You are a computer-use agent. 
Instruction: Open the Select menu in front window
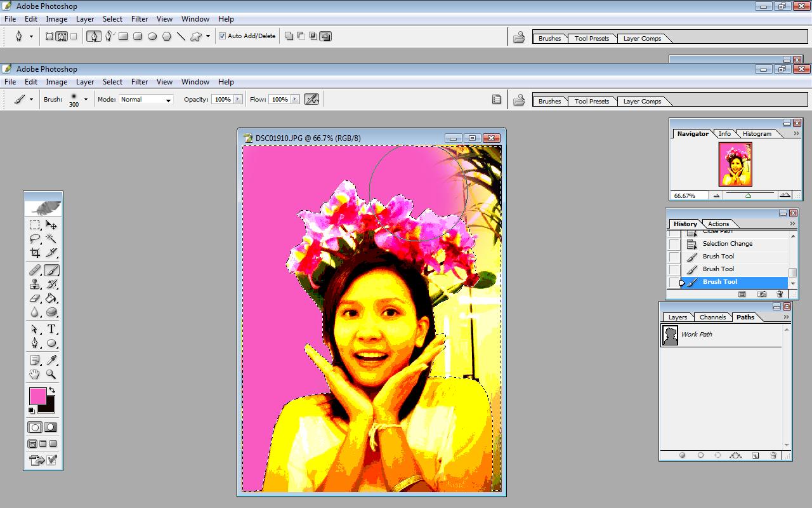[x=112, y=82]
